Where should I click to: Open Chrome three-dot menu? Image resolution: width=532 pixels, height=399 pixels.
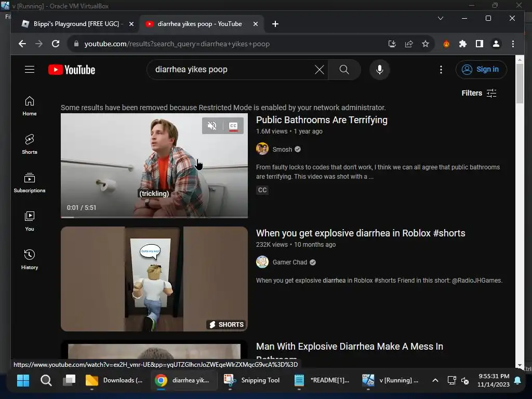pos(513,44)
